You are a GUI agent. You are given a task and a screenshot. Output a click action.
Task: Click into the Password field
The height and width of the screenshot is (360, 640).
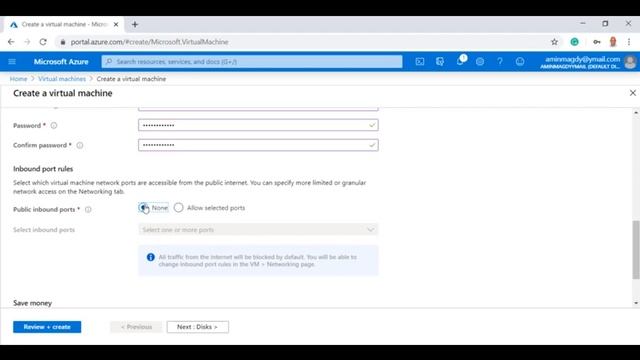(x=258, y=125)
